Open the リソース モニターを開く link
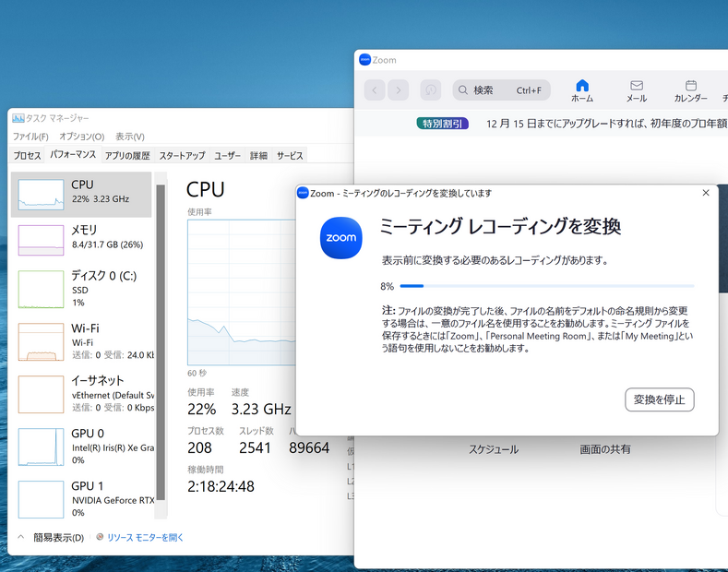The height and width of the screenshot is (572, 728). coord(145,538)
